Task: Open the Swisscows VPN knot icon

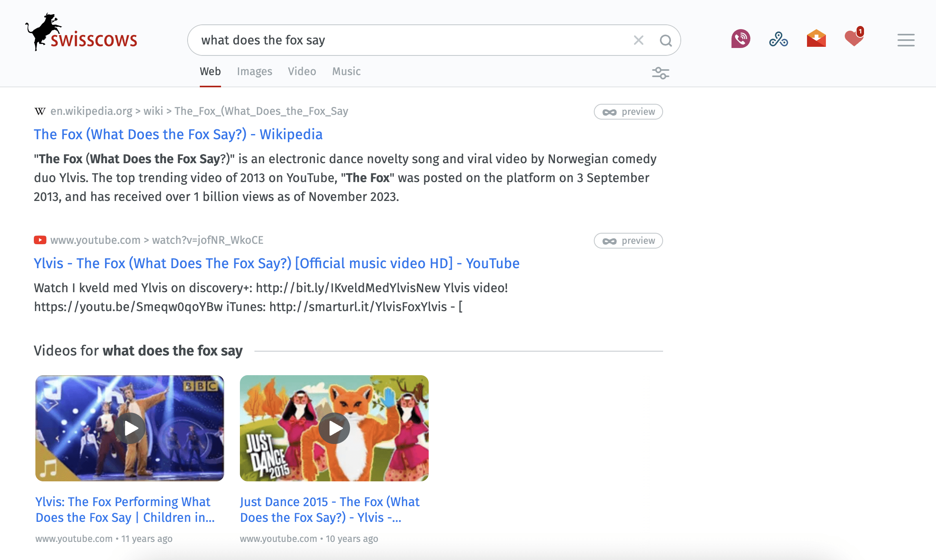Action: click(x=778, y=39)
